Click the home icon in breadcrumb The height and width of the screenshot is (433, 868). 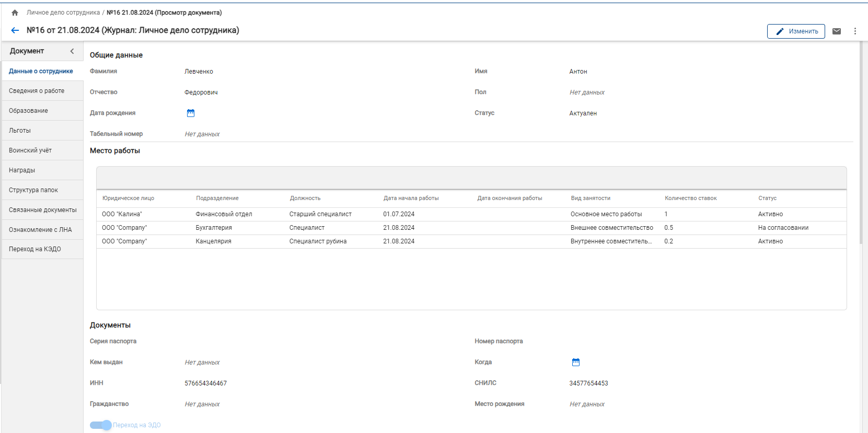tap(15, 13)
